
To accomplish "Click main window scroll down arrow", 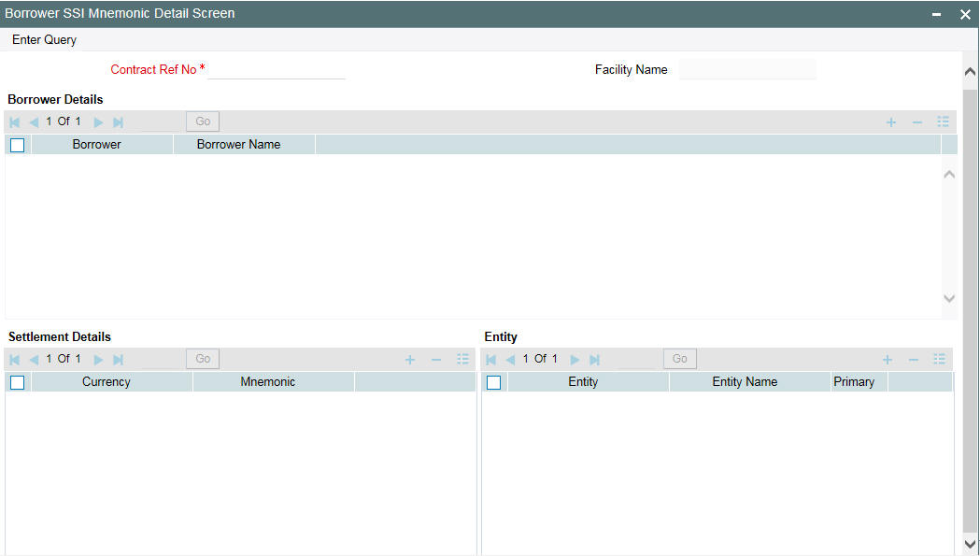I will coord(970,544).
